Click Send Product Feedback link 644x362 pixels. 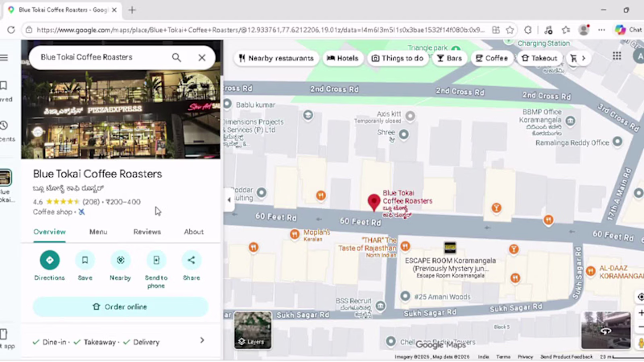567,356
